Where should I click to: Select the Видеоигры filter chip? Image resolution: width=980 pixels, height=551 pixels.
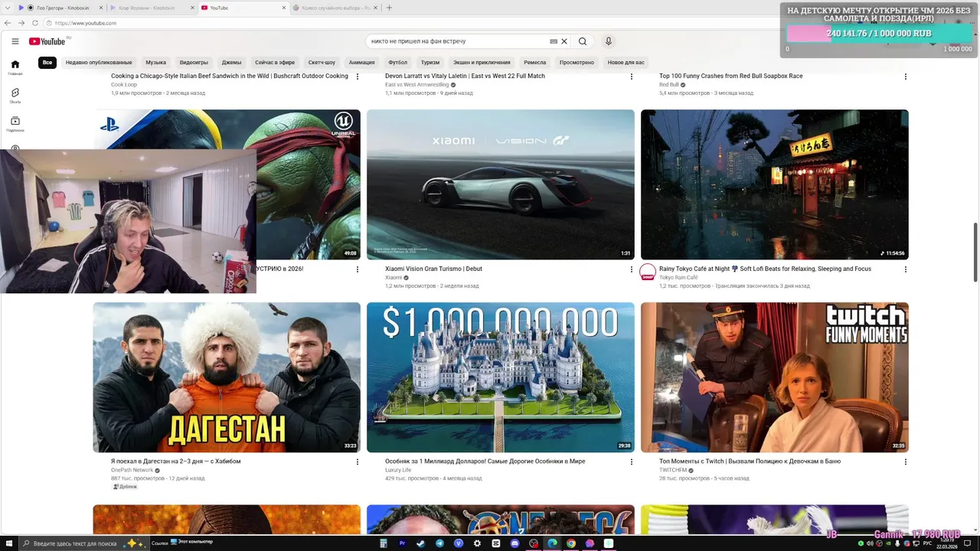click(194, 62)
